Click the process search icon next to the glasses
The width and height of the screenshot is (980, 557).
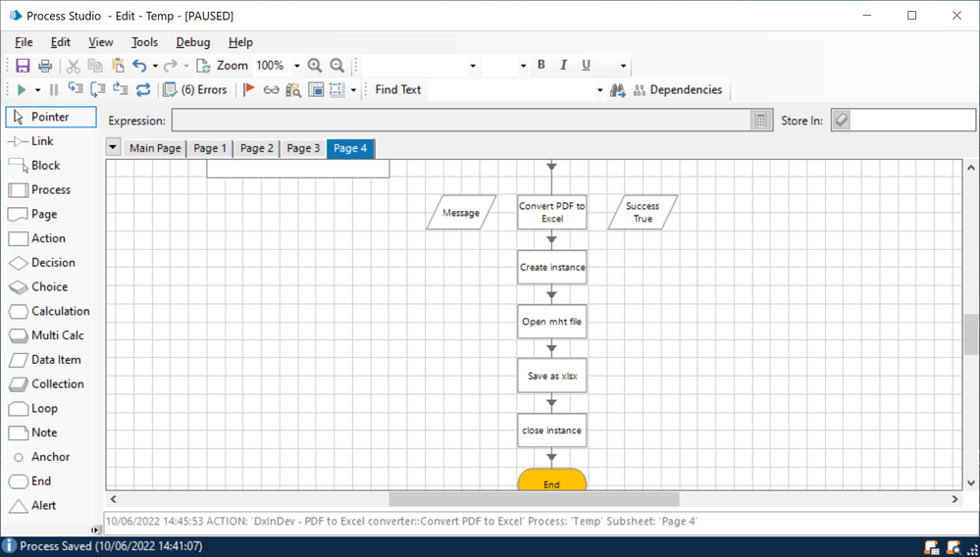[293, 90]
